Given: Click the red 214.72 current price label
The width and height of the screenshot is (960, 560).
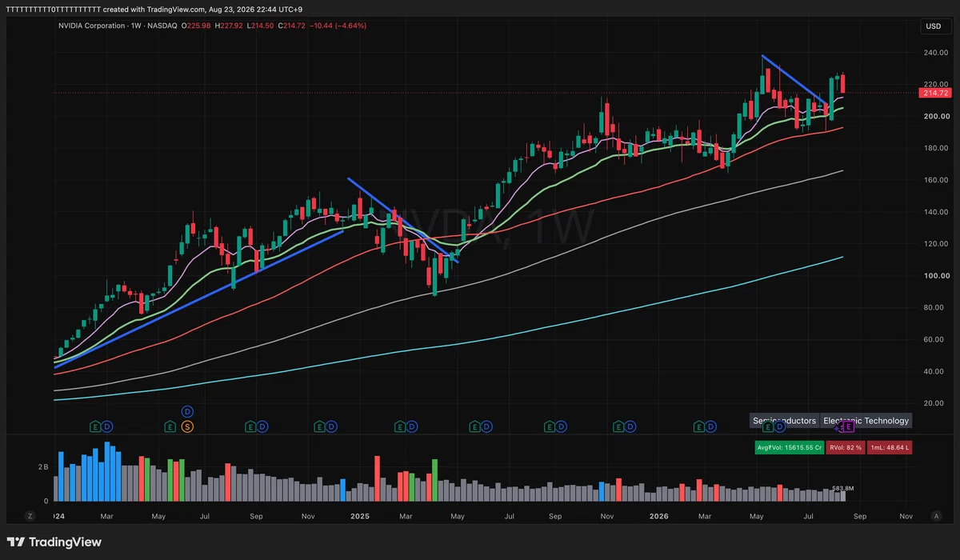Looking at the screenshot, I should (x=935, y=93).
